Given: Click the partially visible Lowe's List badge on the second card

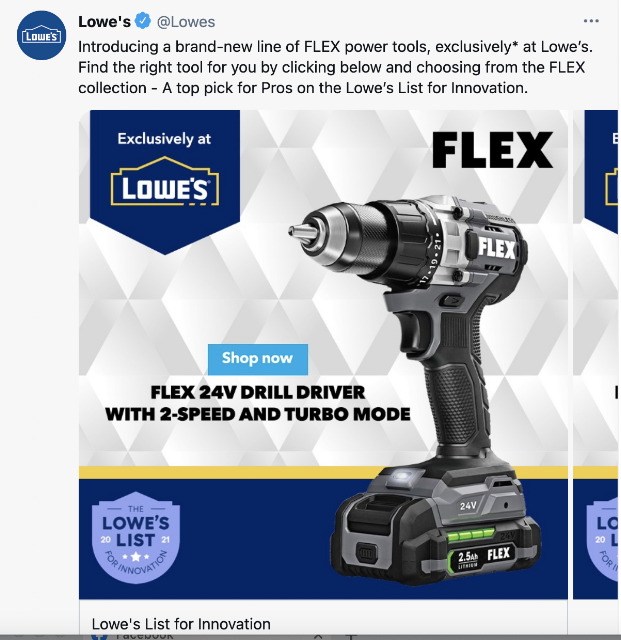Looking at the screenshot, I should pos(602,538).
